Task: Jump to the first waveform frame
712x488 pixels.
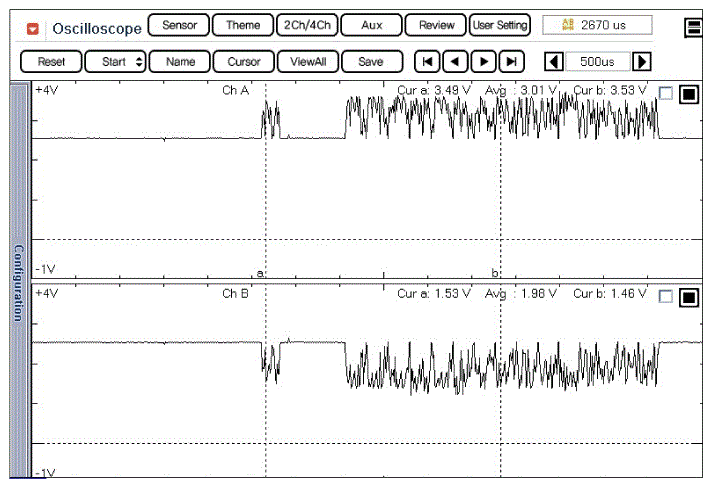Action: click(x=427, y=62)
